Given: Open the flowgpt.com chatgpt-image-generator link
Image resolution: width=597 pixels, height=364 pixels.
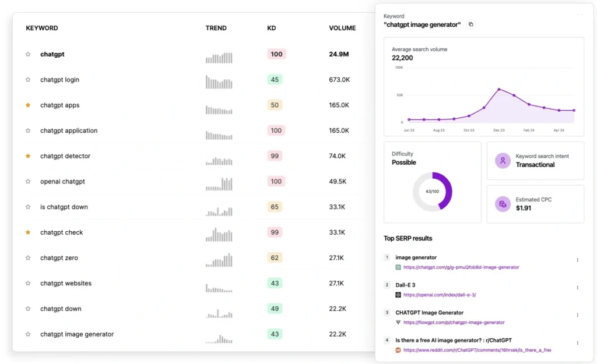Looking at the screenshot, I should [454, 322].
